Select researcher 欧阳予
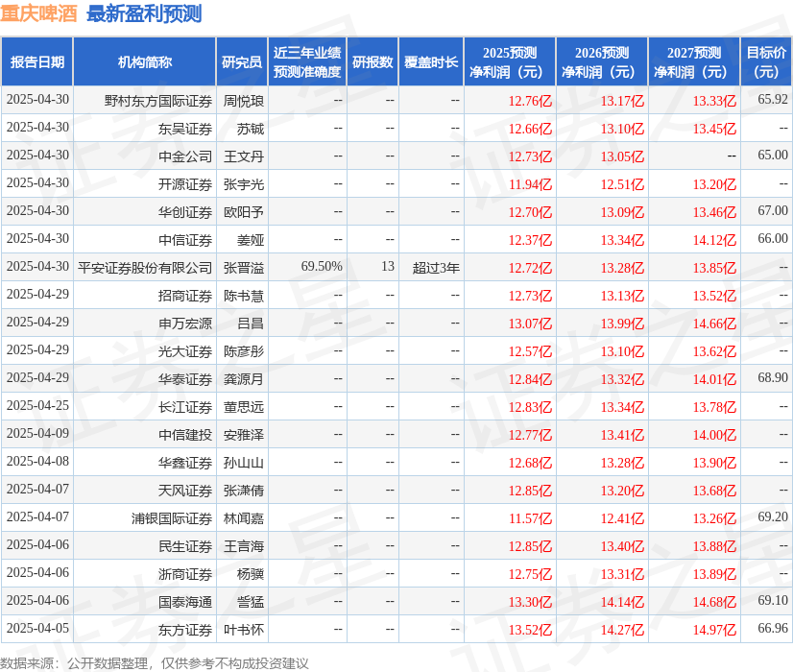The width and height of the screenshot is (793, 672). click(x=244, y=212)
